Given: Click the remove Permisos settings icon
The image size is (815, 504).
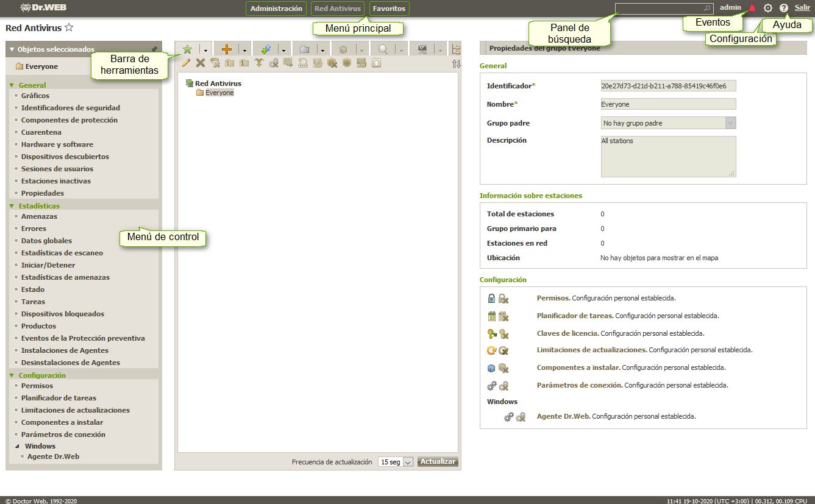Looking at the screenshot, I should pos(504,299).
